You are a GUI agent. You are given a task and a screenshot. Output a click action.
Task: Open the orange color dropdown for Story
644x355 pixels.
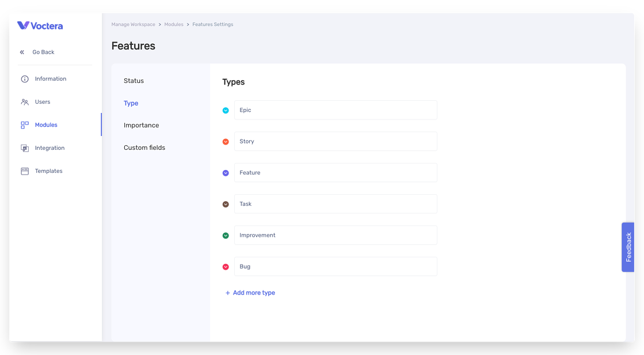(x=226, y=142)
